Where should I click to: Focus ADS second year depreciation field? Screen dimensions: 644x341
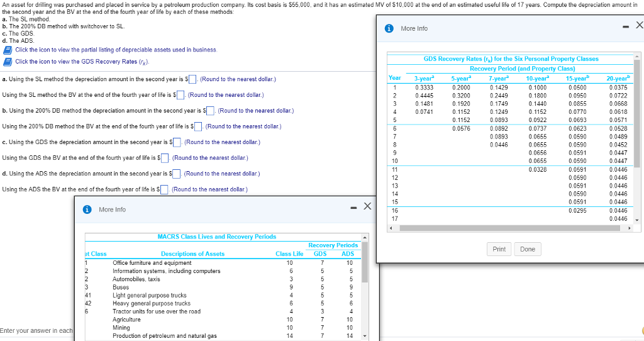point(177,174)
